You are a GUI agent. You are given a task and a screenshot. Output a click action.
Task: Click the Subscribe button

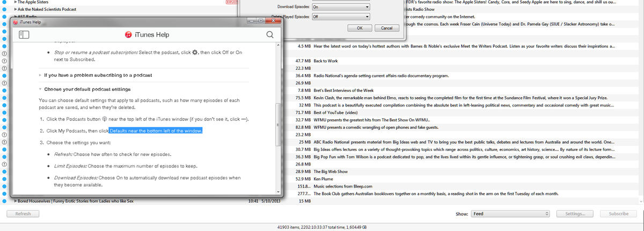coord(618,214)
